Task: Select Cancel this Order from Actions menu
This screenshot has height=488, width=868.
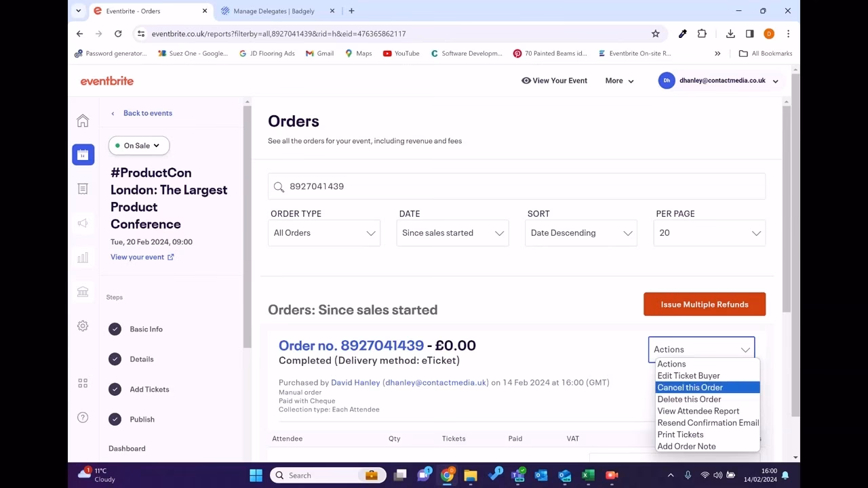Action: pyautogui.click(x=707, y=388)
